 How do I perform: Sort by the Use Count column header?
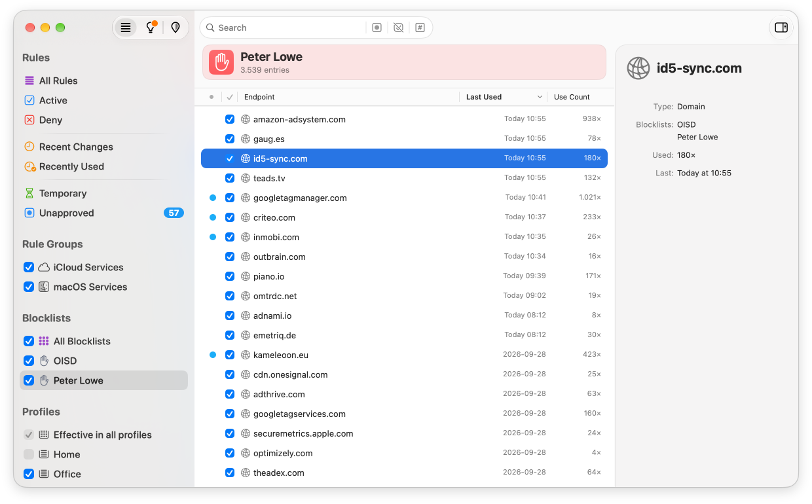(x=572, y=97)
